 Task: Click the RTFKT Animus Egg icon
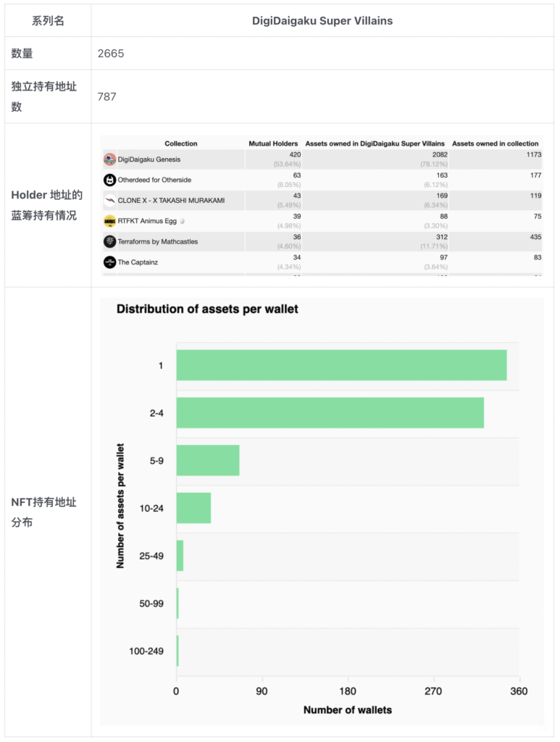tap(109, 221)
